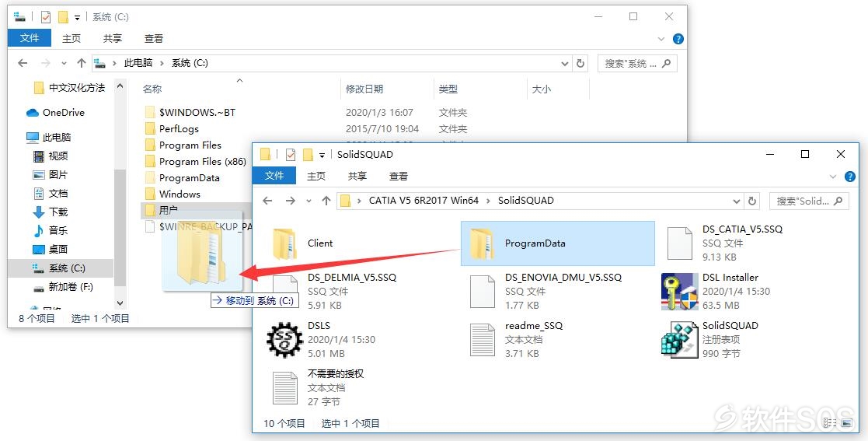
Task: Open 查看 tab in 系统 (C:) window
Action: pyautogui.click(x=154, y=38)
